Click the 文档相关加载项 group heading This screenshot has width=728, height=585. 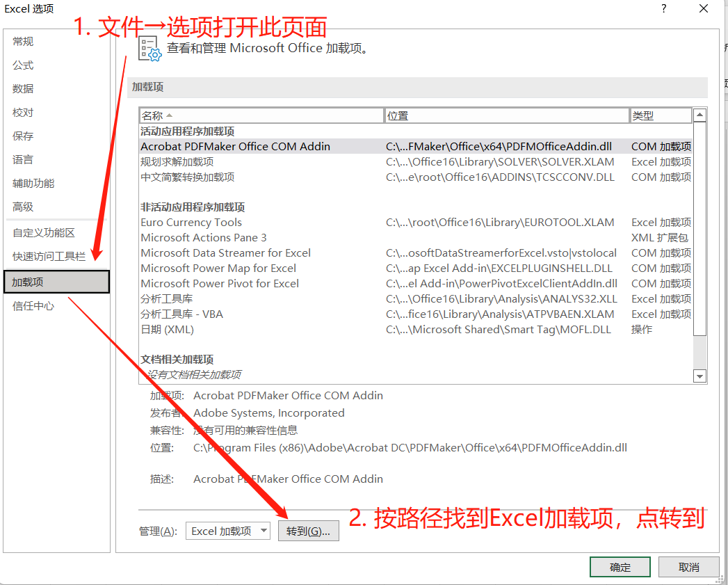tap(177, 359)
